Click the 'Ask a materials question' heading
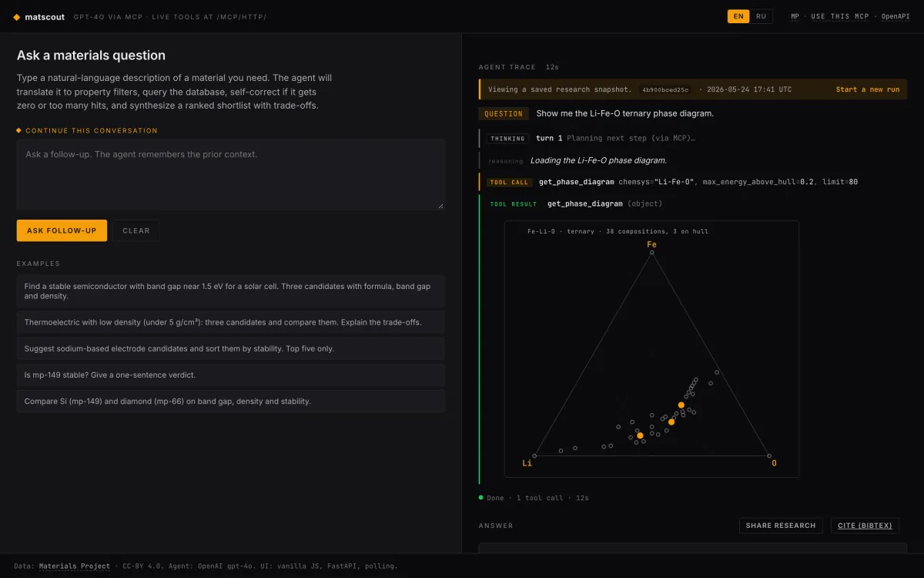The image size is (924, 578). 91,55
